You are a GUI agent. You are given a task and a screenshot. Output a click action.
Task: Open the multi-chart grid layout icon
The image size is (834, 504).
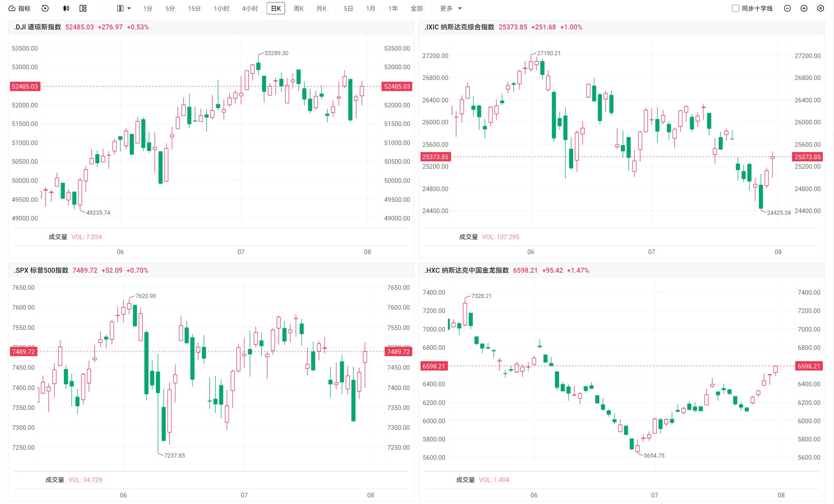[83, 8]
